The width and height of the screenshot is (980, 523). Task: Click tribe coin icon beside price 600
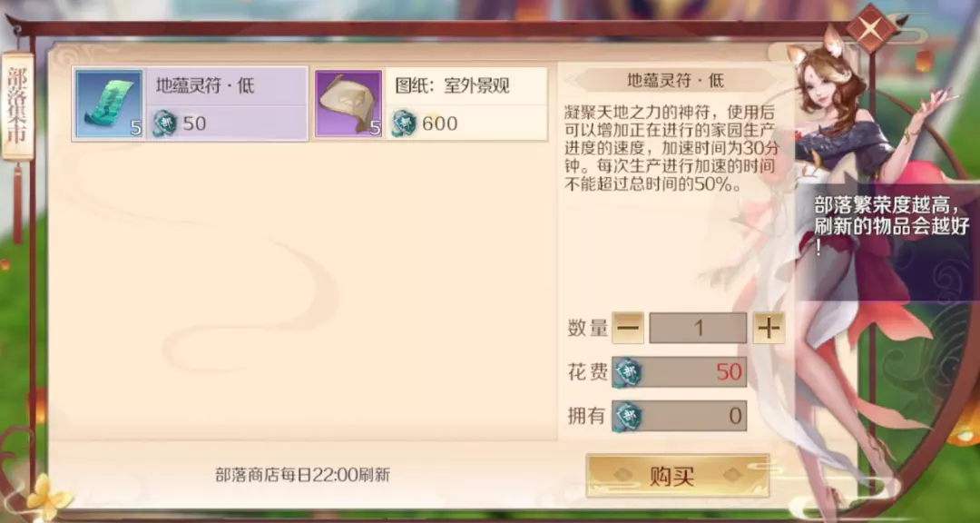pyautogui.click(x=405, y=123)
